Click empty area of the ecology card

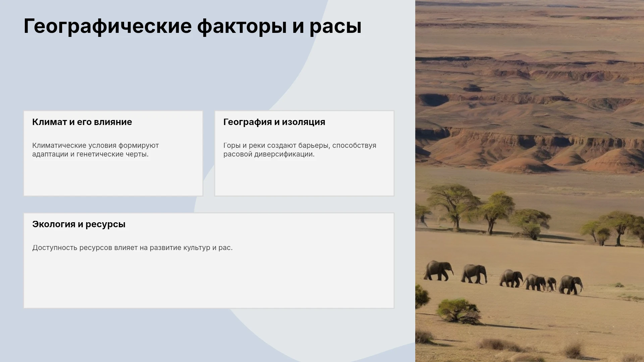209,282
